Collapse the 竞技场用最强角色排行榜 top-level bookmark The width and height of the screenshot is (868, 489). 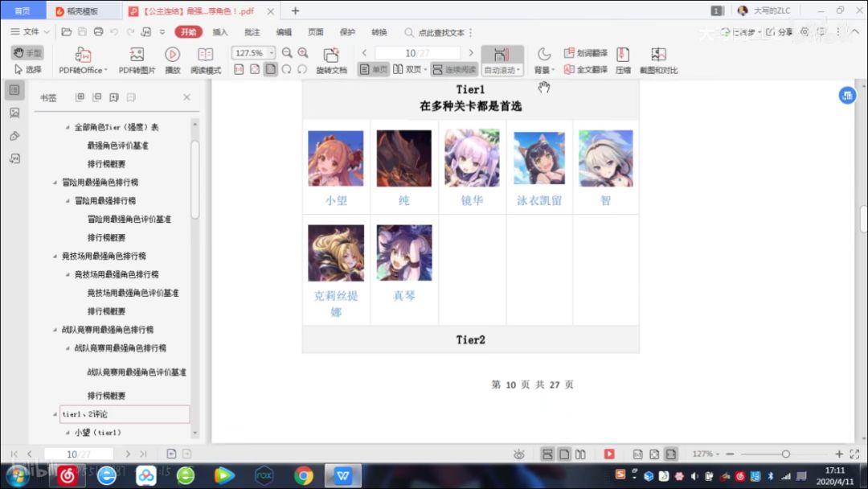pyautogui.click(x=55, y=256)
